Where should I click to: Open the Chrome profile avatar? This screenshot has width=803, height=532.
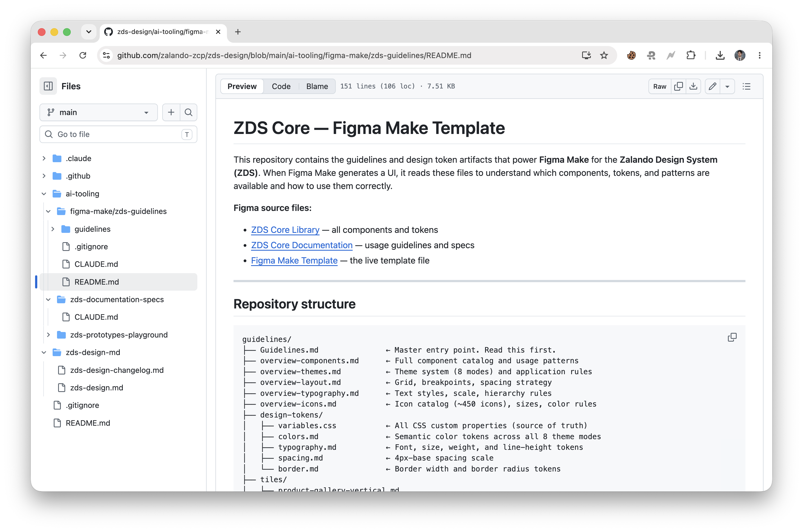tap(740, 55)
